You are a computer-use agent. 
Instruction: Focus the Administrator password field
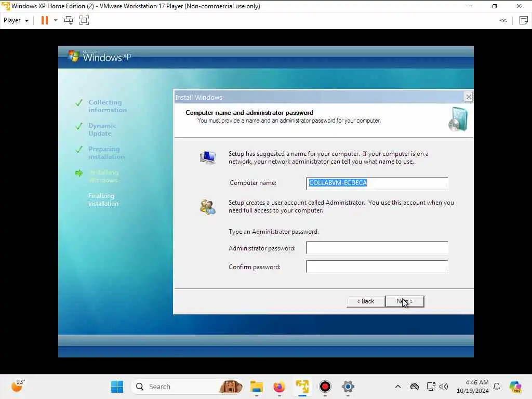click(x=377, y=248)
